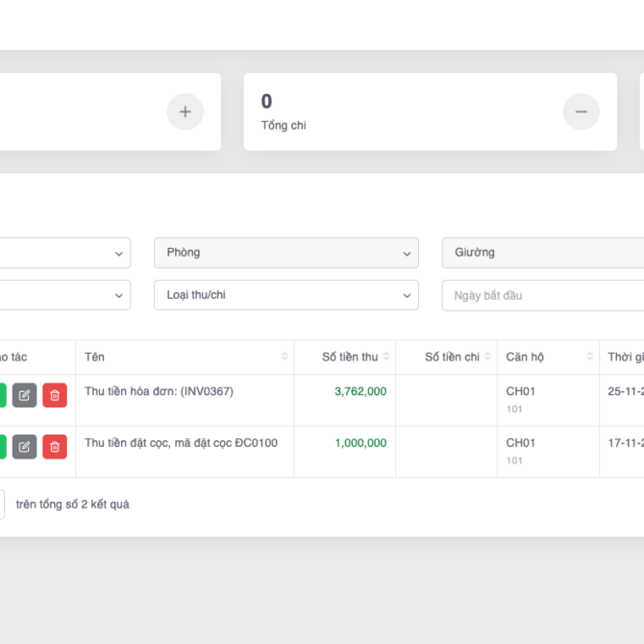Focus the Ngày bắt đầu date field

click(x=542, y=295)
